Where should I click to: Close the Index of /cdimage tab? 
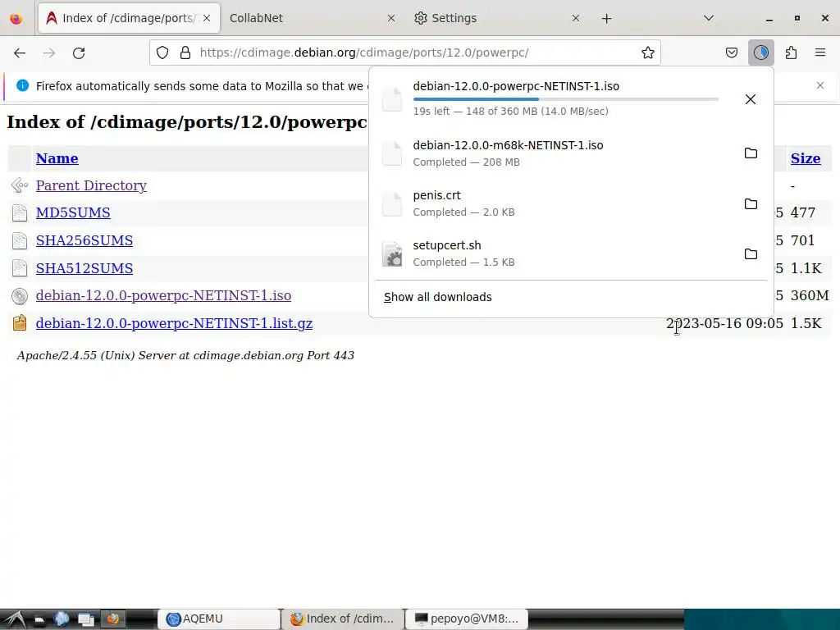click(207, 18)
